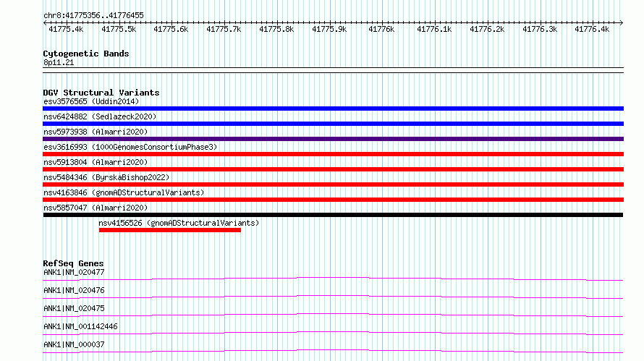Image resolution: width=644 pixels, height=361 pixels.
Task: Click the 41775.7k ruler tick label
Action: pyautogui.click(x=224, y=29)
